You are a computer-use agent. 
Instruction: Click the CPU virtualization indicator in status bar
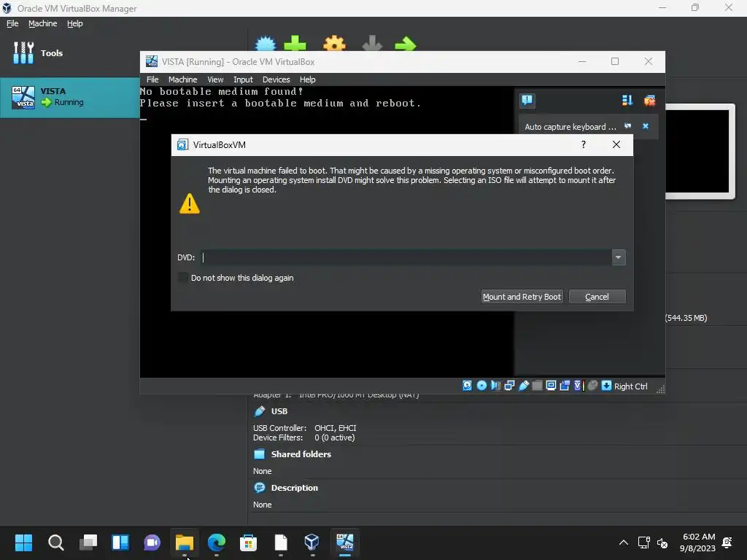click(578, 386)
